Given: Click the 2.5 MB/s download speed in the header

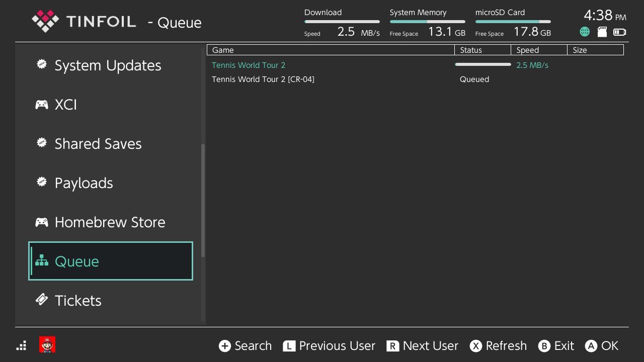Looking at the screenshot, I should pyautogui.click(x=358, y=32).
